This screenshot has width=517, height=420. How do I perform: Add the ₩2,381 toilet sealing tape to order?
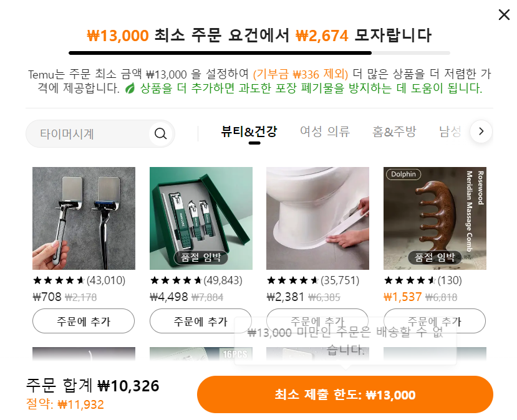317,321
